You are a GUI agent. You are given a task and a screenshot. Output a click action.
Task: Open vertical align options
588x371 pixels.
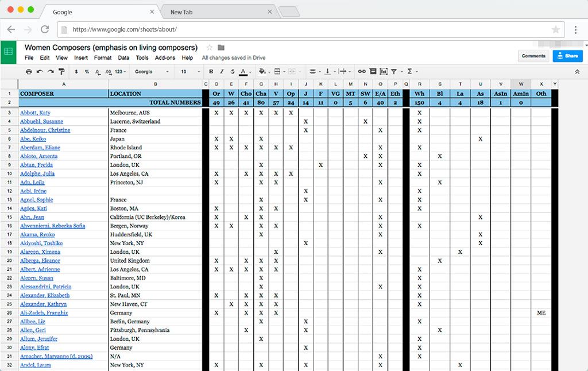point(327,71)
